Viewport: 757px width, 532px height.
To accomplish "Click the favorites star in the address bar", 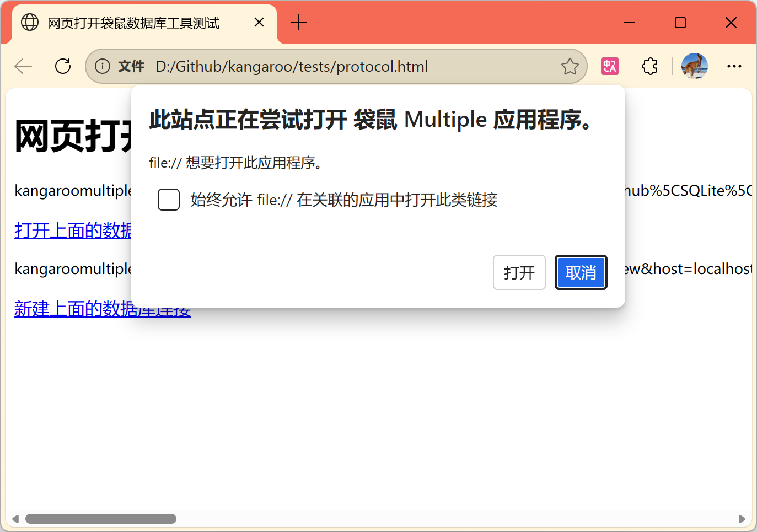I will [x=570, y=66].
